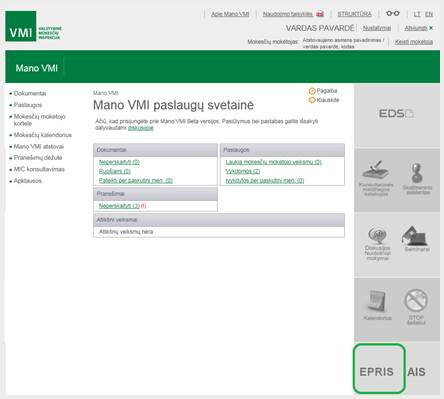This screenshot has width=444, height=399.
Task: Click the Klauskite label
Action: 328,100
